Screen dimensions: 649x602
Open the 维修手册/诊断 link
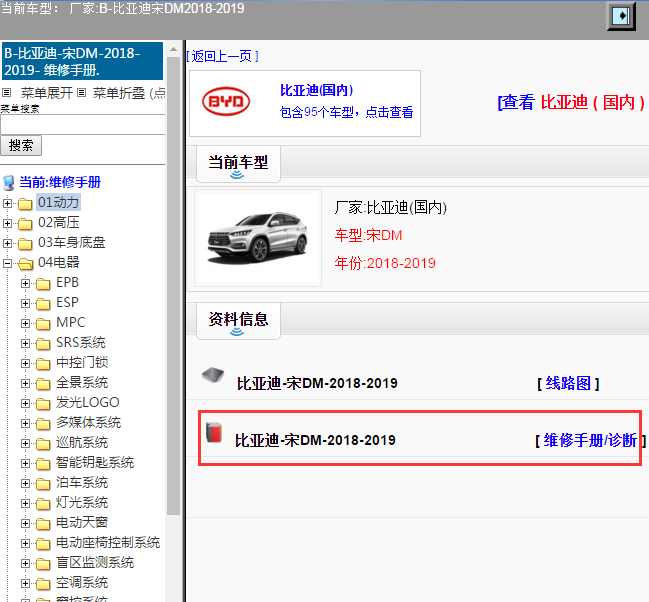(x=590, y=440)
